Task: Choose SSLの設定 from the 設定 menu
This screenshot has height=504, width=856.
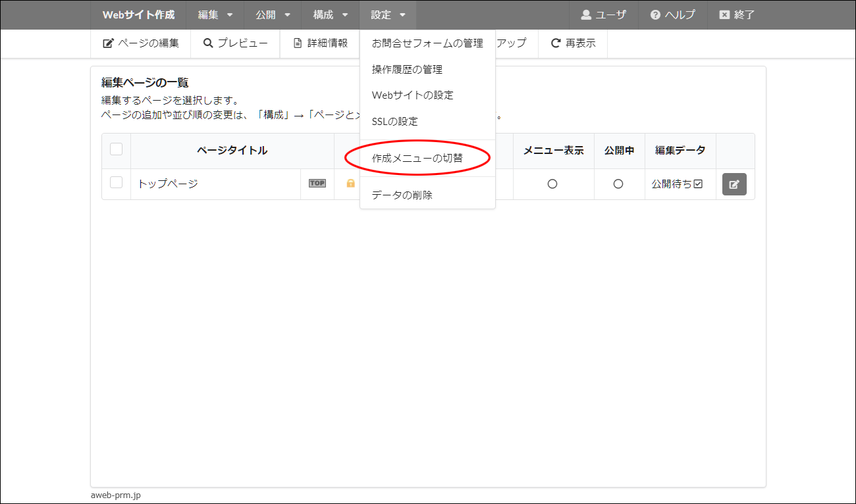Action: point(394,122)
